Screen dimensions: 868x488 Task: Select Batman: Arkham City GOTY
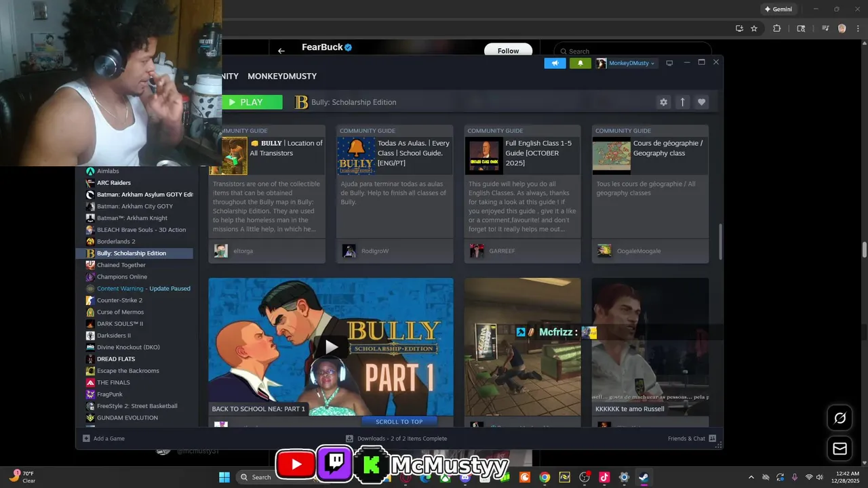pyautogui.click(x=135, y=206)
